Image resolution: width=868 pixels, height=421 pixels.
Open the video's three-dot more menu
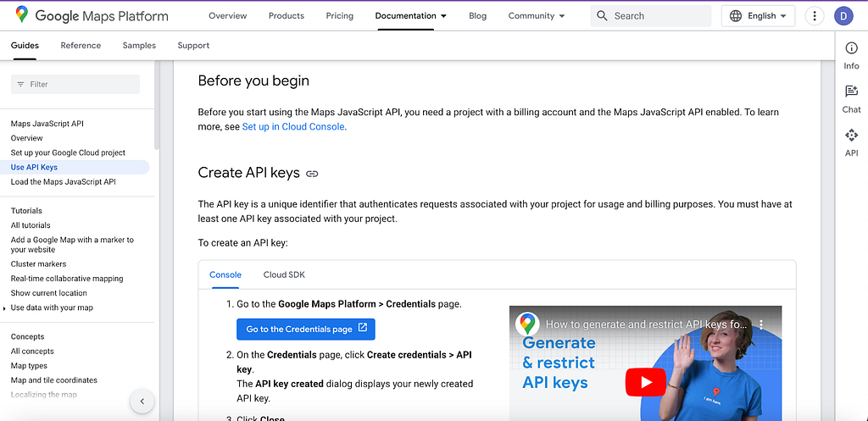click(761, 324)
